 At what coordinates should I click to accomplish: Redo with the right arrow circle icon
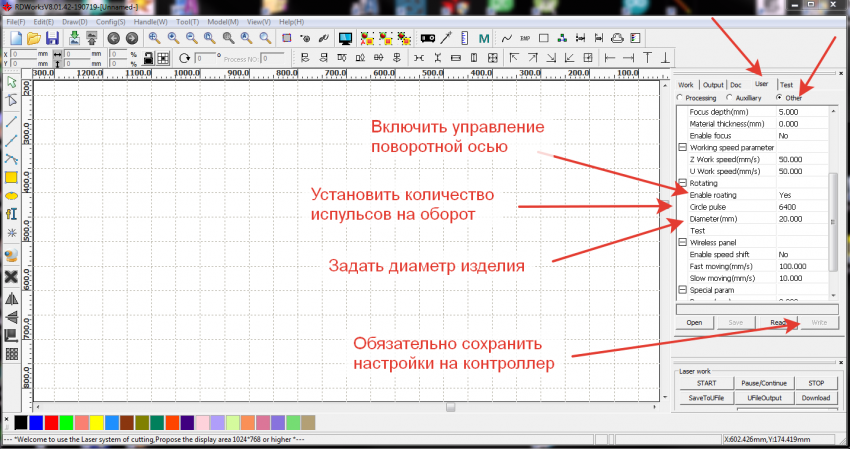click(132, 38)
